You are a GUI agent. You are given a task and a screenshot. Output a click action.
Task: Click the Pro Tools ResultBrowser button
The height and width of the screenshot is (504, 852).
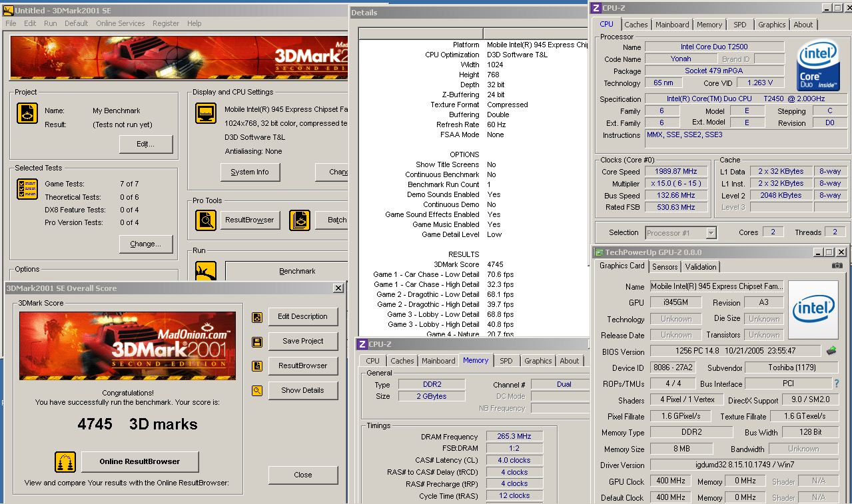click(250, 220)
